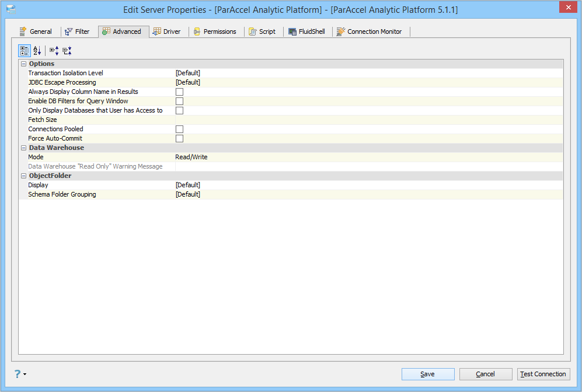Select the Mode property label
This screenshot has width=582, height=392.
[36, 157]
